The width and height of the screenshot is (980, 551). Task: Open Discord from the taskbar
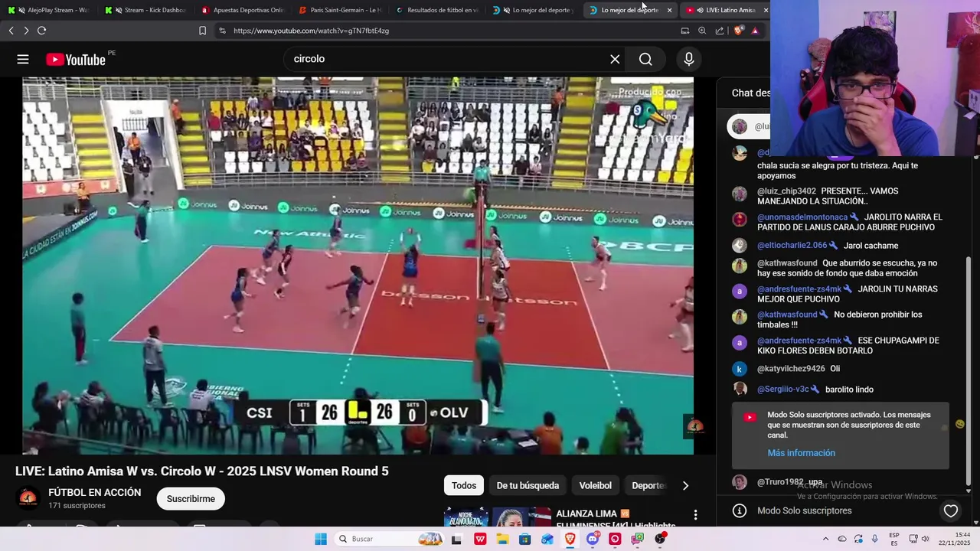click(x=593, y=539)
